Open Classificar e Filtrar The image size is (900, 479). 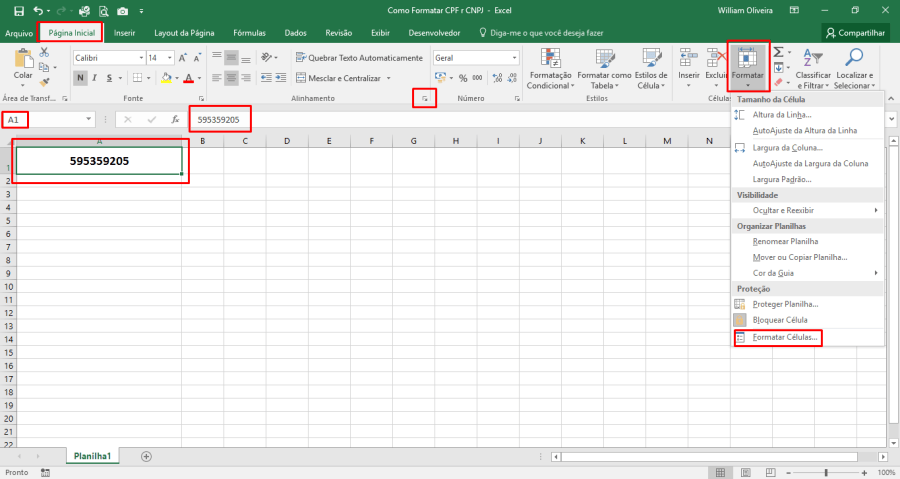tap(813, 69)
